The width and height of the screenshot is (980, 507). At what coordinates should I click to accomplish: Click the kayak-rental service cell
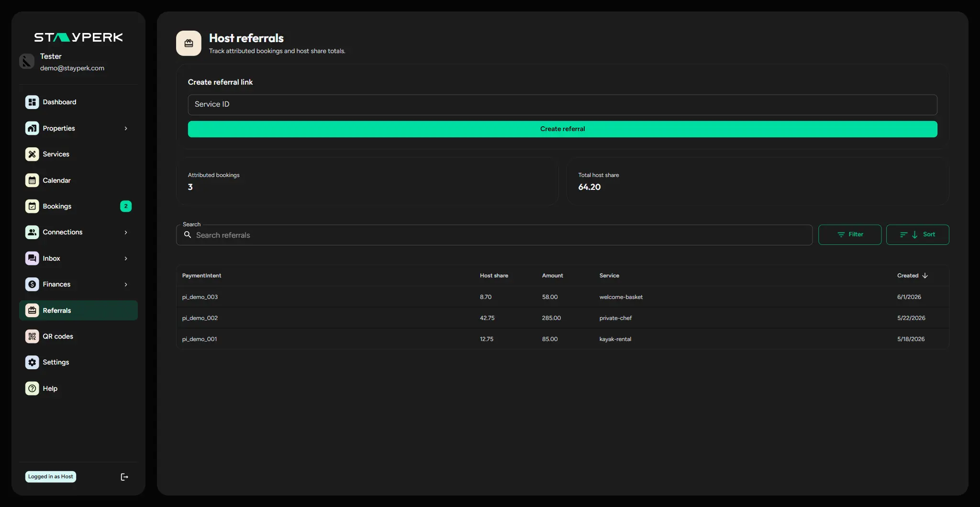click(615, 339)
